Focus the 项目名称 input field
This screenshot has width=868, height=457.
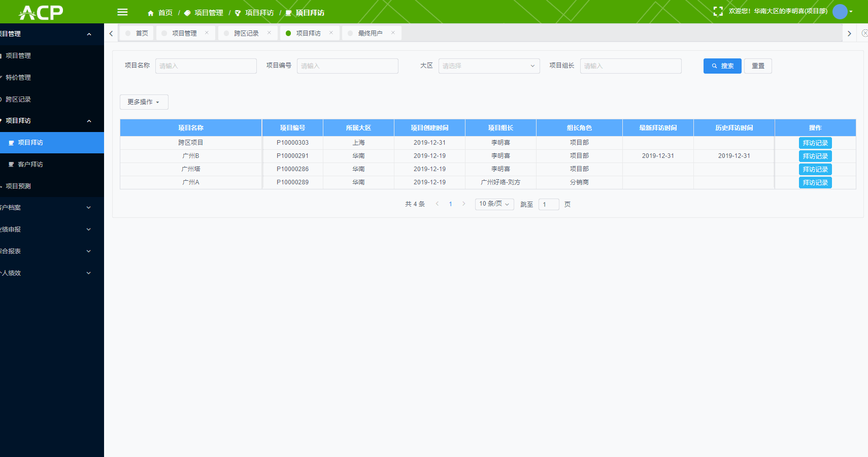(206, 66)
